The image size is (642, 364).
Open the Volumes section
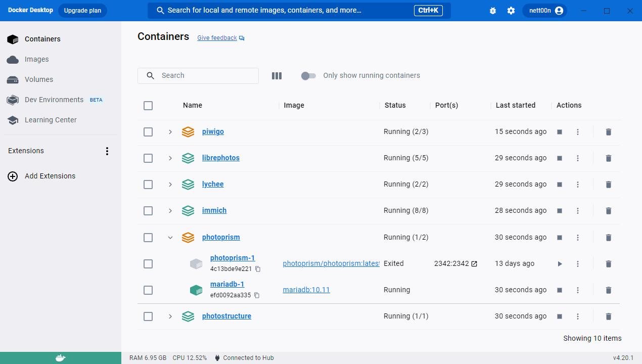(x=38, y=79)
